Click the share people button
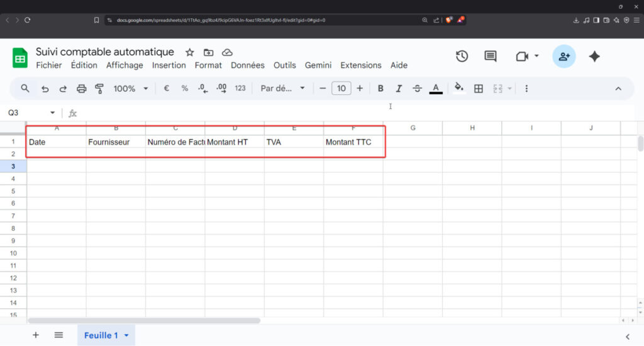The height and width of the screenshot is (346, 644). (x=564, y=56)
